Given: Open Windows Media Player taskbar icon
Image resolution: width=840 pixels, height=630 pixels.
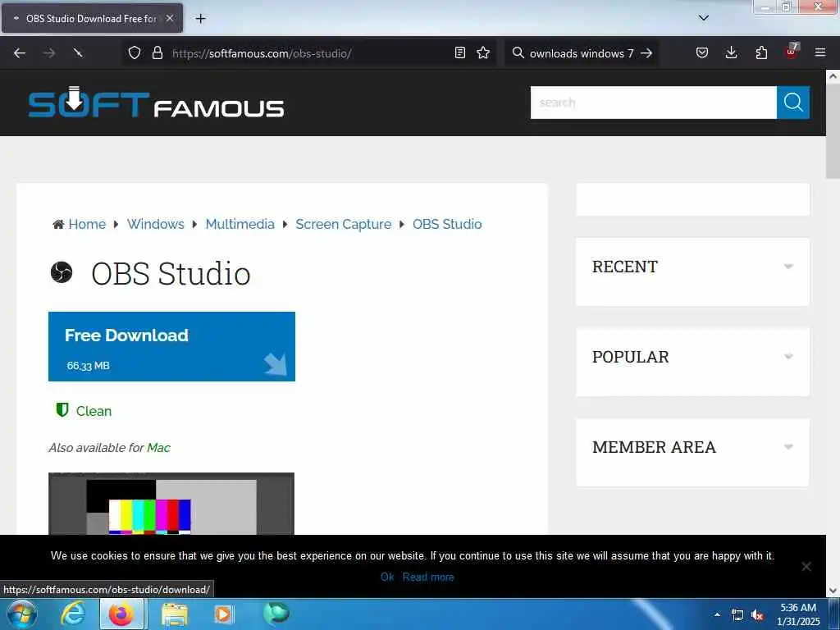Looking at the screenshot, I should click(x=223, y=614).
